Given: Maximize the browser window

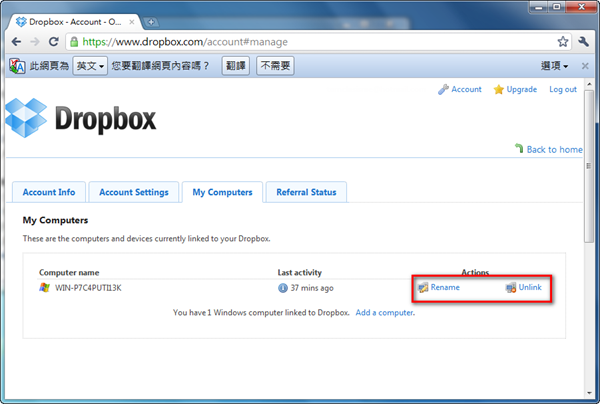Looking at the screenshot, I should [557, 7].
